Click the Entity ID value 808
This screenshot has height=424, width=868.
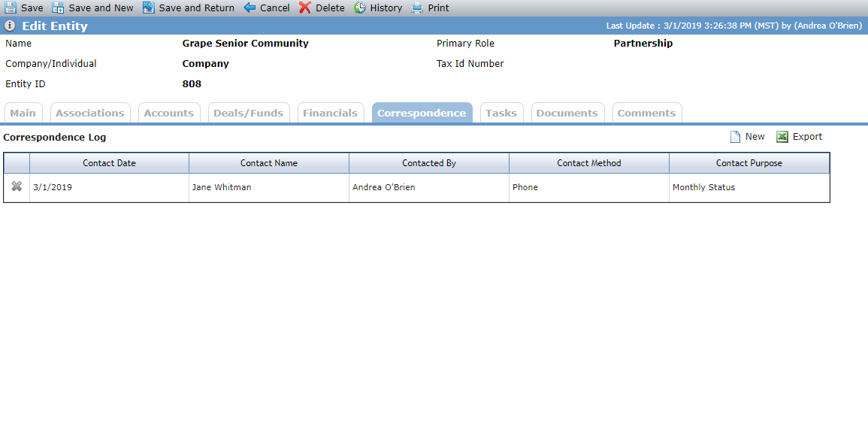pyautogui.click(x=192, y=84)
